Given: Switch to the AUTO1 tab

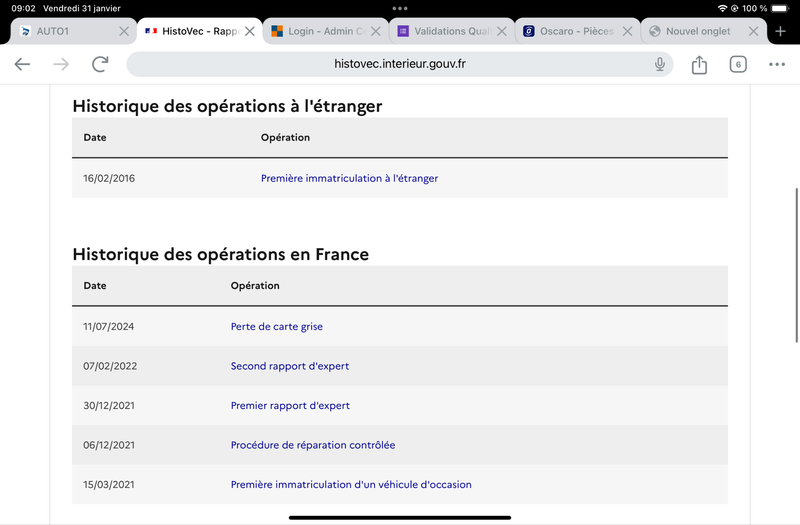Looking at the screenshot, I should coord(66,31).
